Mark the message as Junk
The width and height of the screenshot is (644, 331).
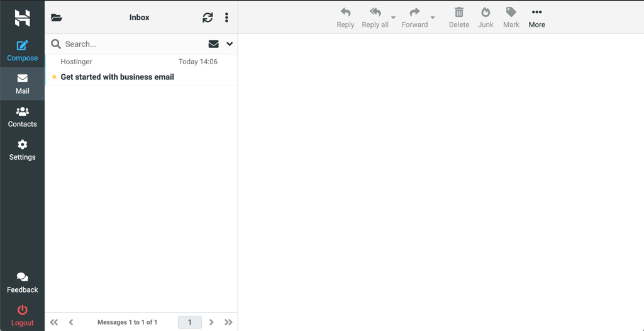(x=486, y=18)
